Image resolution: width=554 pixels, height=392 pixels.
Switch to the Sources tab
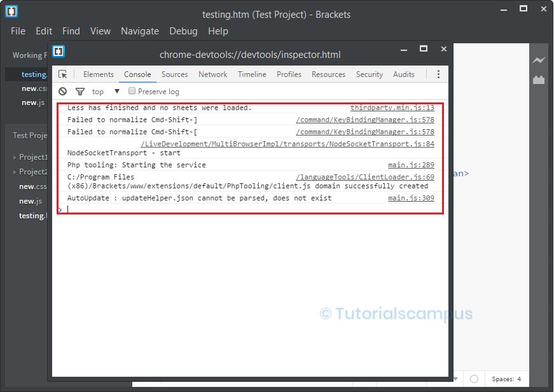tap(174, 74)
